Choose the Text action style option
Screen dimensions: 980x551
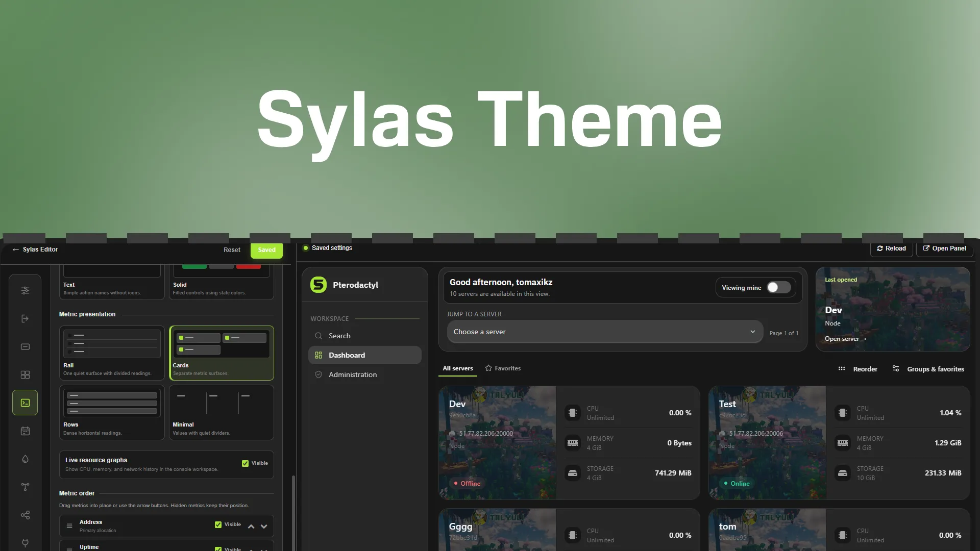point(112,282)
